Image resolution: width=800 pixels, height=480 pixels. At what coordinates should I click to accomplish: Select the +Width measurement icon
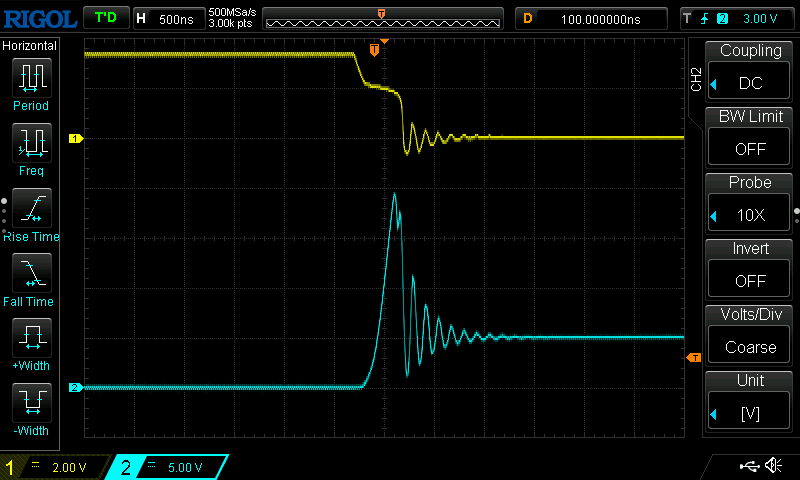point(32,338)
